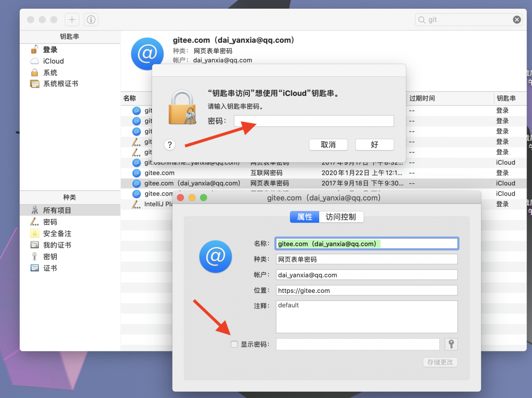Click the '2020年1月22日 上午12:1...' date cell
Screen dimensions: 532x398
[362, 173]
